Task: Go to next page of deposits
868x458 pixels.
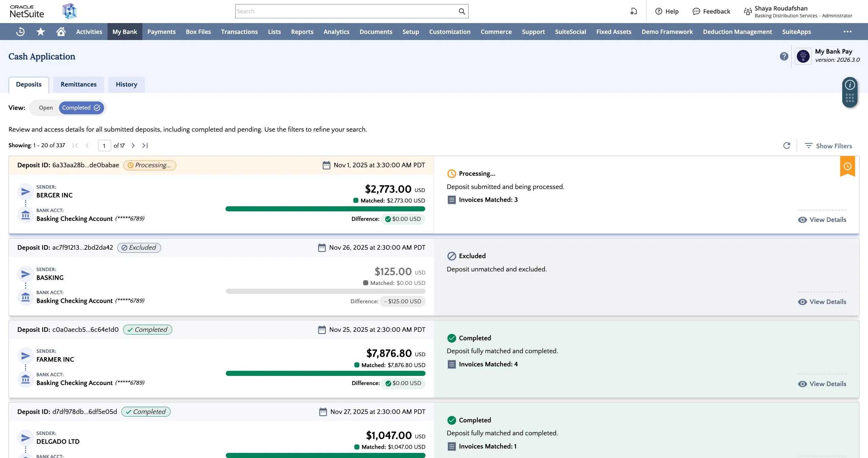Action: coord(133,146)
